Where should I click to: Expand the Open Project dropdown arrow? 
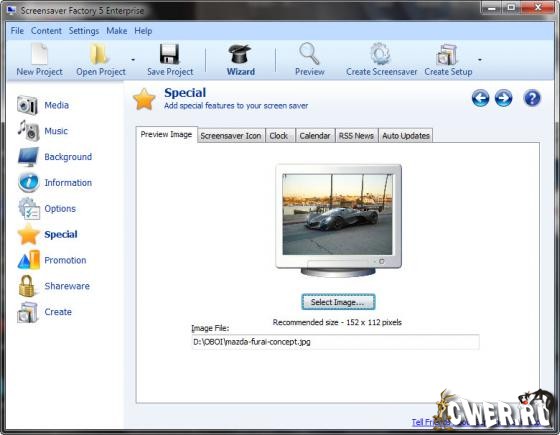(x=133, y=60)
